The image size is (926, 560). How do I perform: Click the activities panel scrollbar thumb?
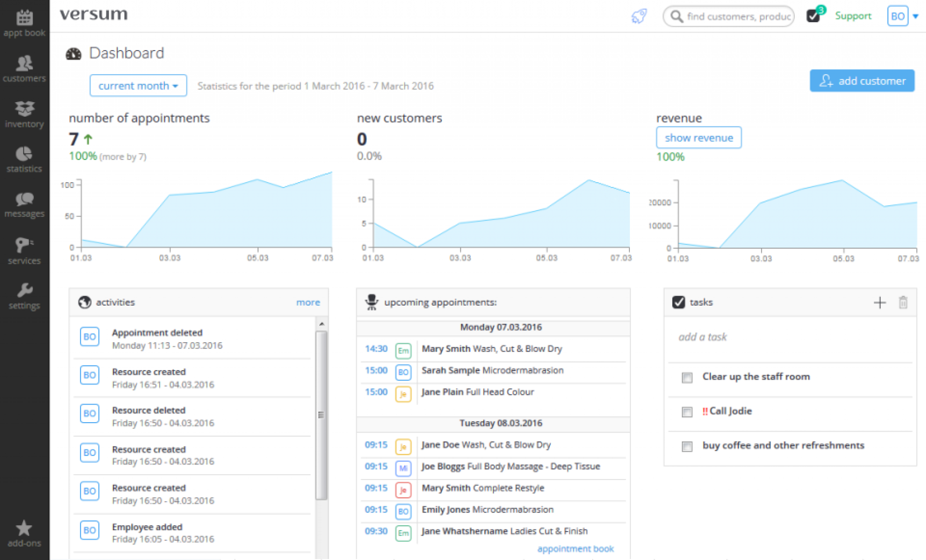point(321,415)
